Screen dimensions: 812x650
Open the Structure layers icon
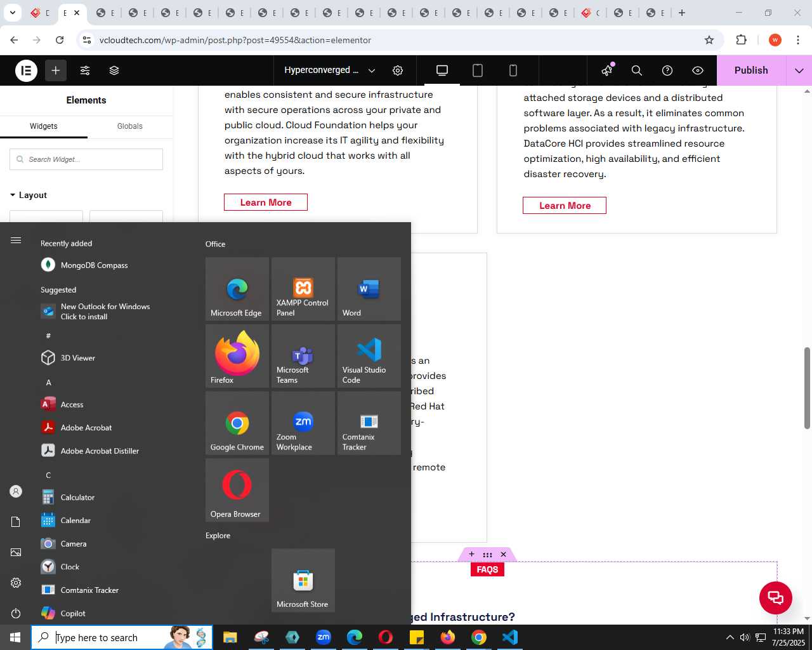coord(114,70)
